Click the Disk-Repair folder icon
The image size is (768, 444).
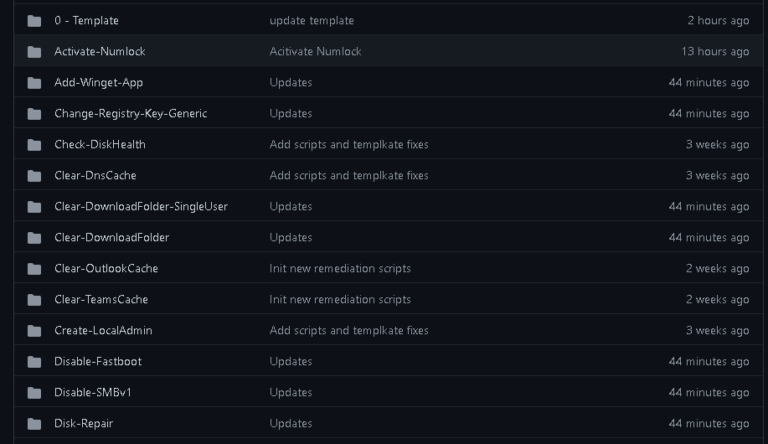tap(34, 424)
